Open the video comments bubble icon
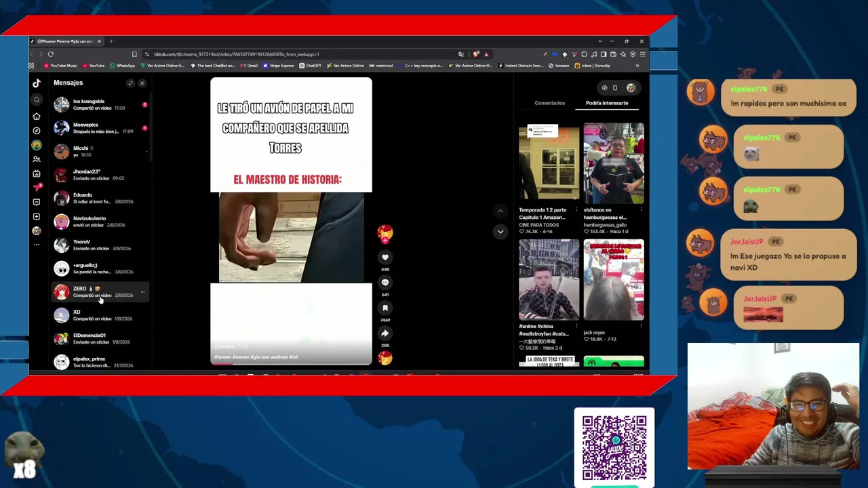 tap(385, 283)
